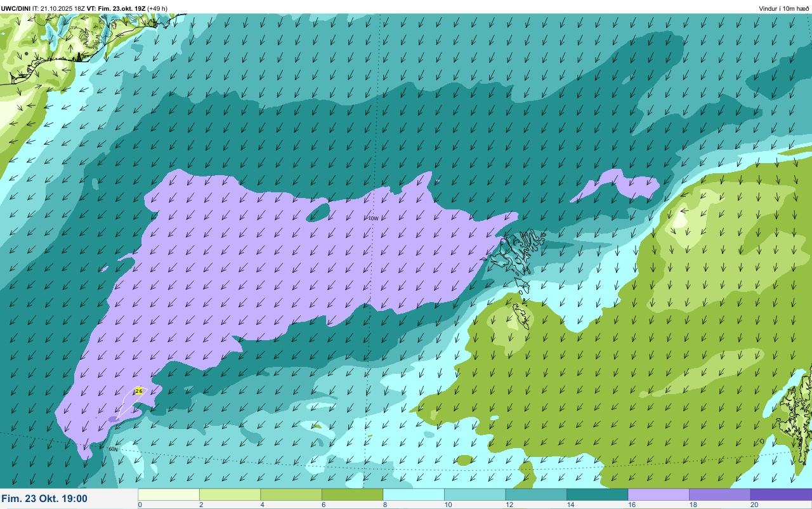Click the 'Fim. 23 Okt. 19:00' date label

44,499
